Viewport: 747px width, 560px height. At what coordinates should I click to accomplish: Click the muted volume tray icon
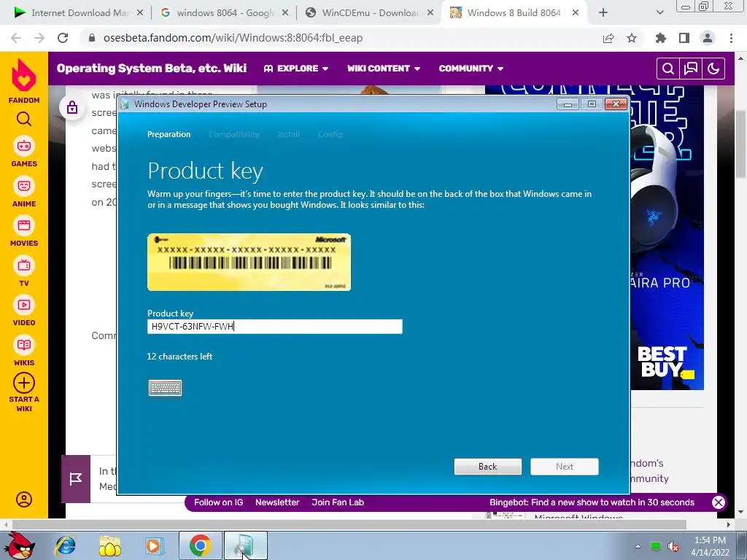click(x=673, y=546)
